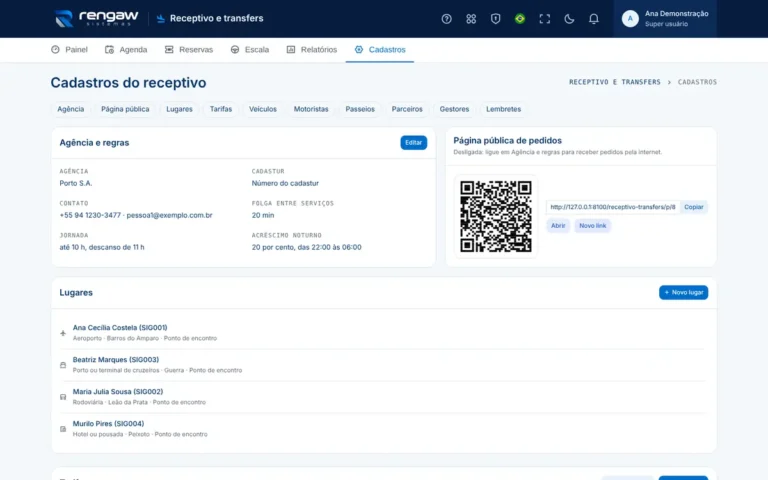Copy the public page link with Copiar

coord(694,207)
